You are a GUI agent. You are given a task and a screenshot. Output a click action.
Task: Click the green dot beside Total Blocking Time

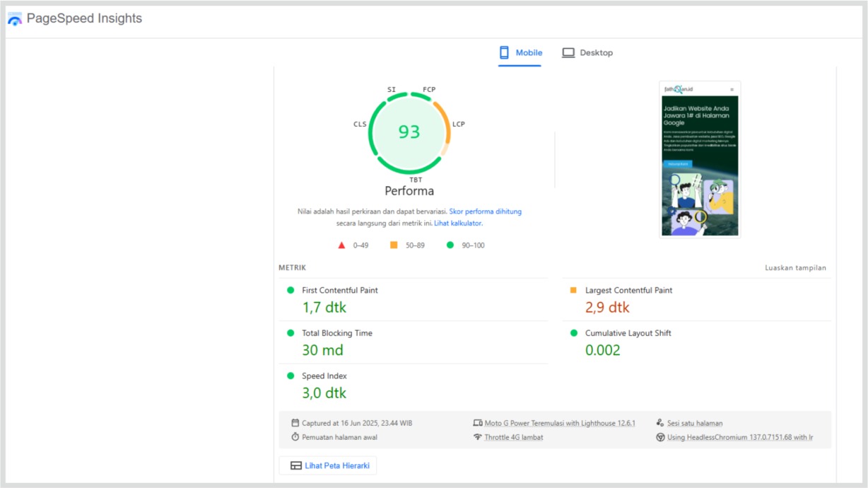click(290, 333)
